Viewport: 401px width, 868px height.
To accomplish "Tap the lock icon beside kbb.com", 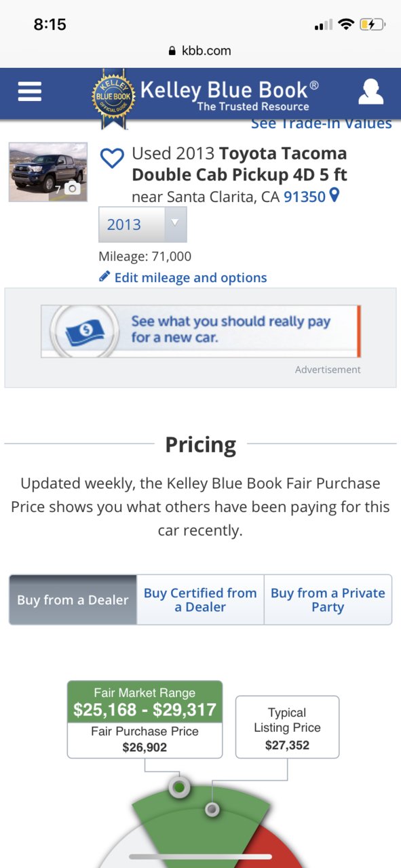I will (172, 51).
